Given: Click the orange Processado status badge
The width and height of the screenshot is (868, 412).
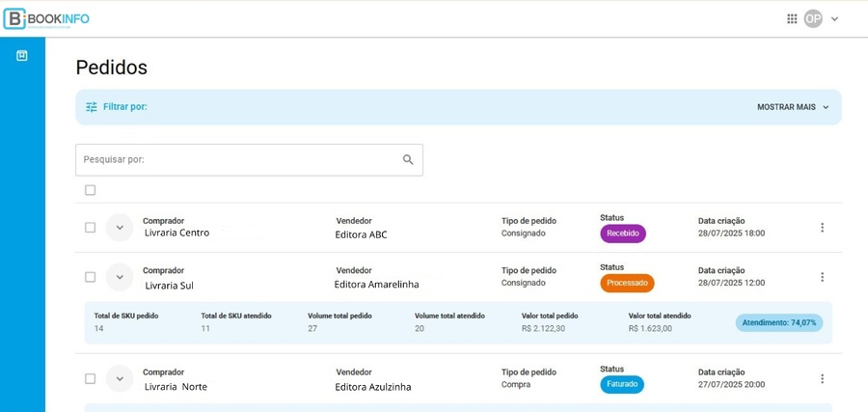Looking at the screenshot, I should click(627, 284).
